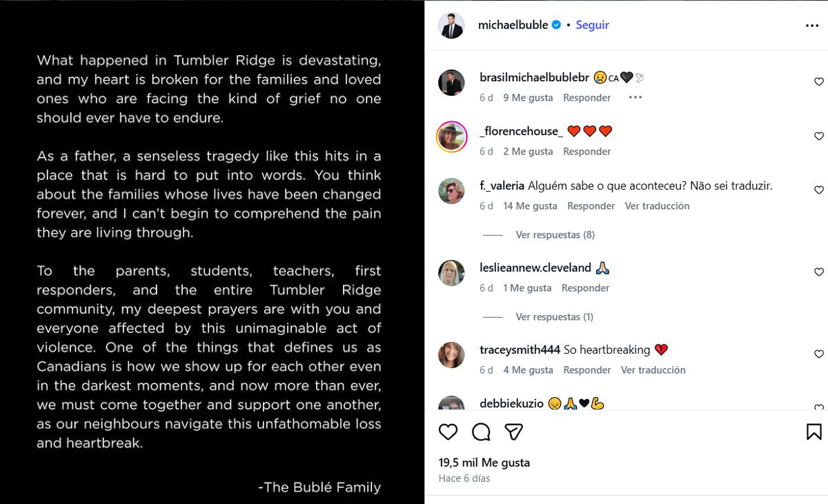Viewport: 828px width, 504px height.
Task: View the 19,5 mil likes list
Action: [484, 463]
